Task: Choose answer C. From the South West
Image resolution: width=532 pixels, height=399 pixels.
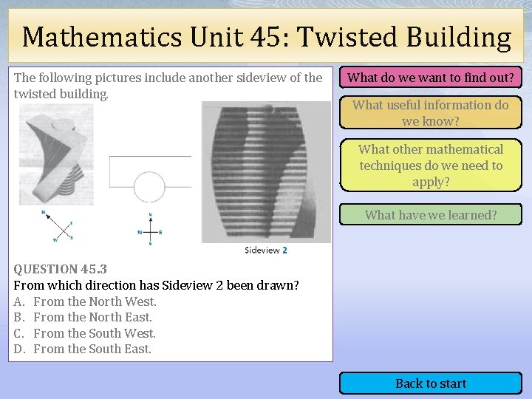Action: point(84,333)
